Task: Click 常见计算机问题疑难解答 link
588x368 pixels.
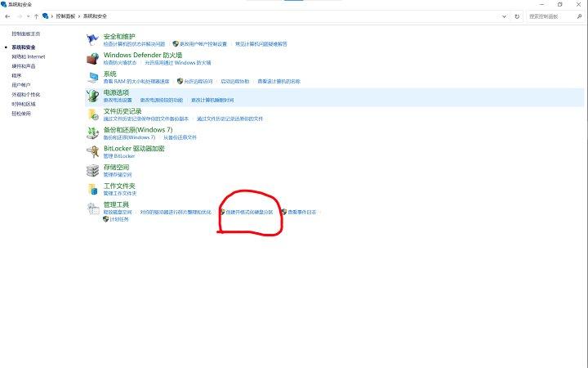Action: 261,44
